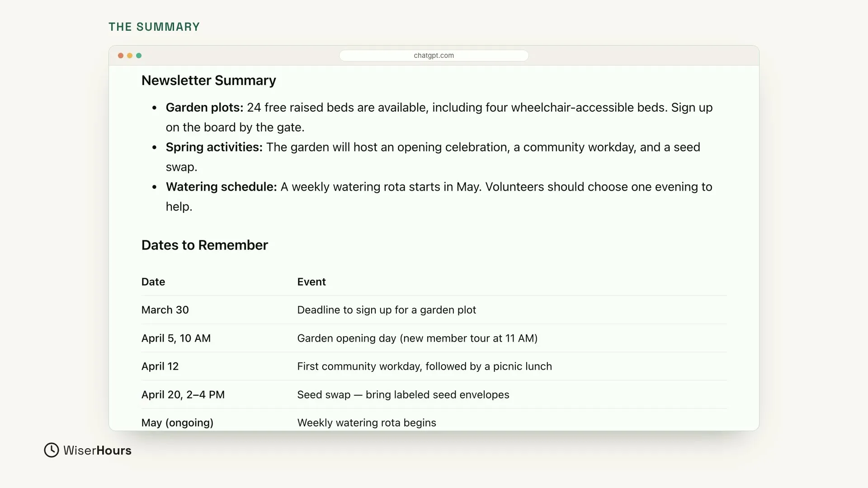Select the Garden plots bullet text
868x488 pixels.
point(439,117)
